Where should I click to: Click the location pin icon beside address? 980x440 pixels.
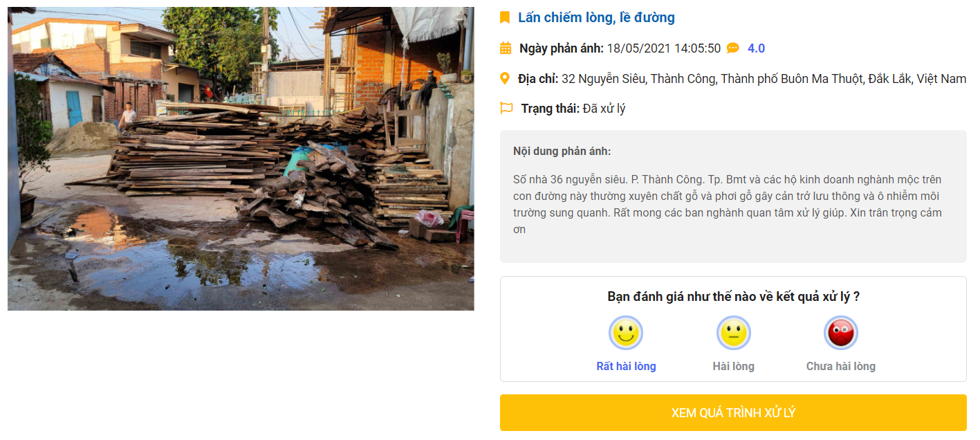(x=505, y=78)
